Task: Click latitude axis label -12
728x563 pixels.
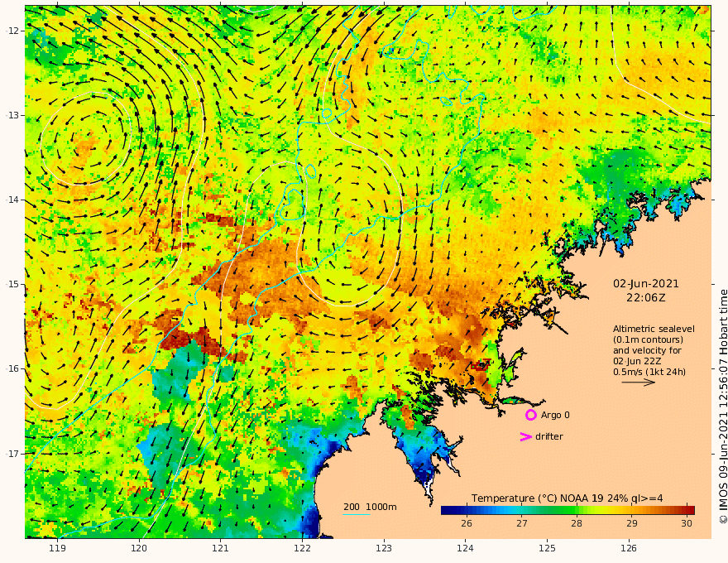Action: click(12, 31)
